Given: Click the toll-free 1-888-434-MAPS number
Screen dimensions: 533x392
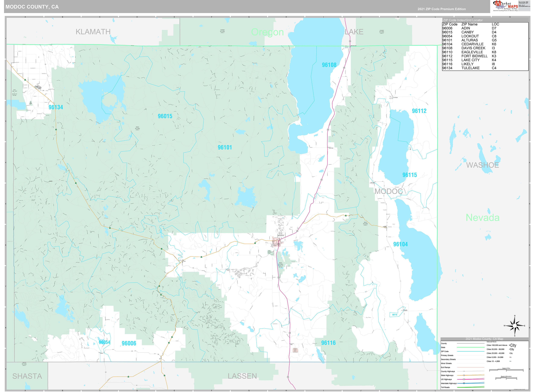Looking at the screenshot, I should (x=523, y=3).
